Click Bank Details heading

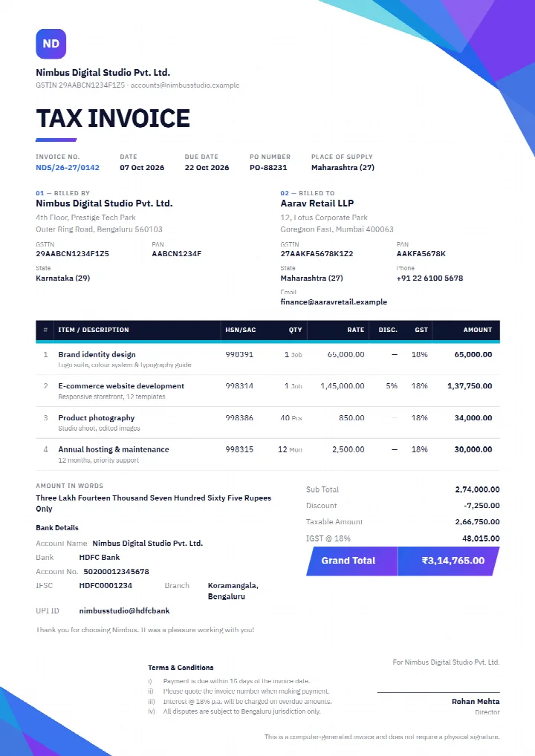click(x=57, y=528)
